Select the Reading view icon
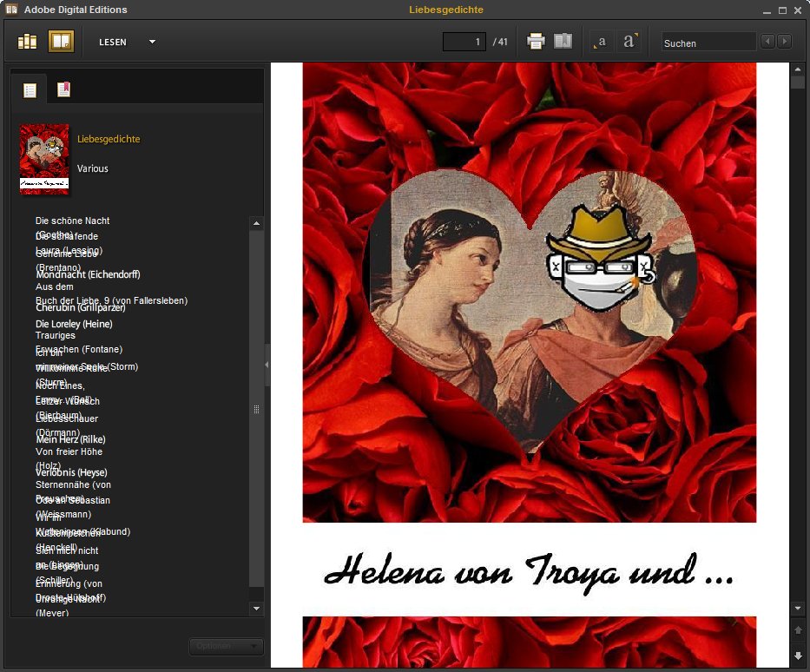Viewport: 810px width, 672px height. pyautogui.click(x=61, y=42)
